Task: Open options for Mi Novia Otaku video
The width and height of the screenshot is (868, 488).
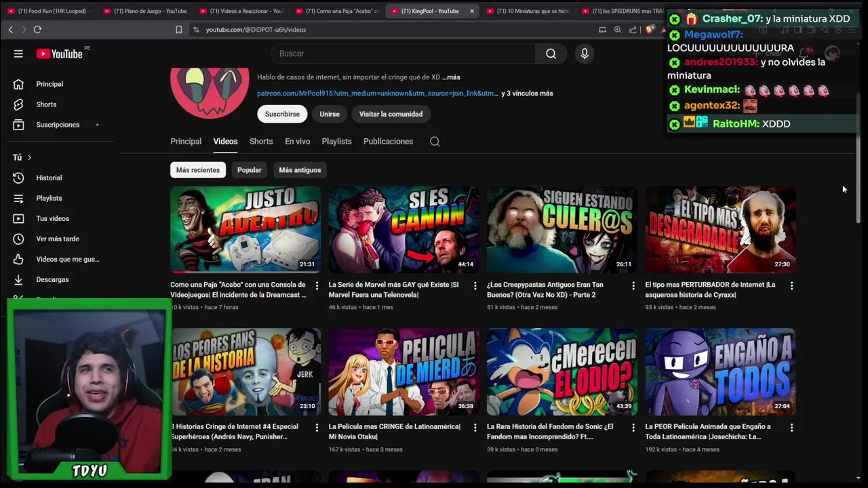Action: point(475,428)
